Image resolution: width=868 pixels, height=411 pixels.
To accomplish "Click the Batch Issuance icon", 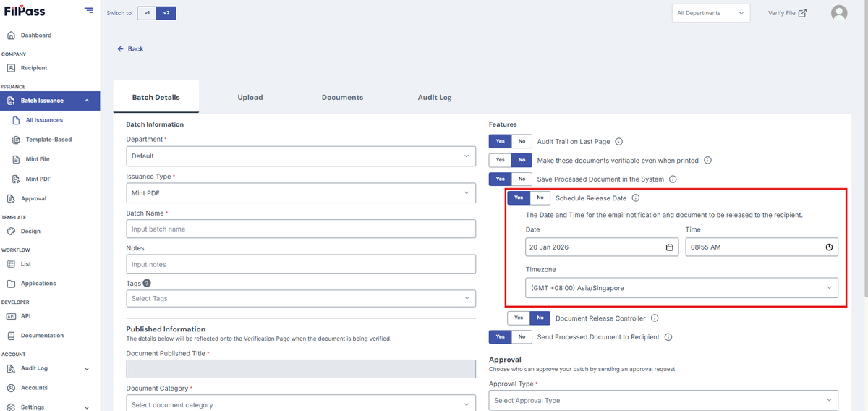I will coord(11,101).
